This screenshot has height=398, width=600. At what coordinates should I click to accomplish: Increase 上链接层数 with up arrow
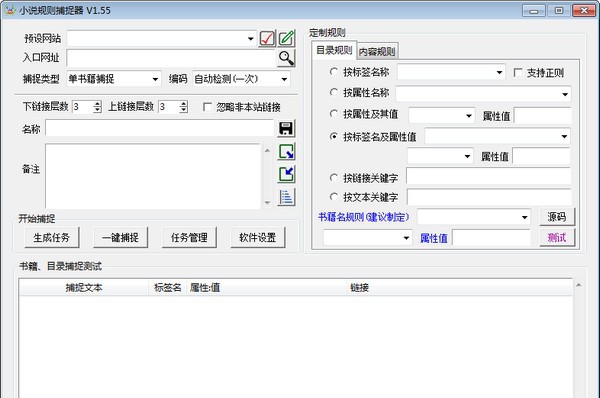point(184,104)
